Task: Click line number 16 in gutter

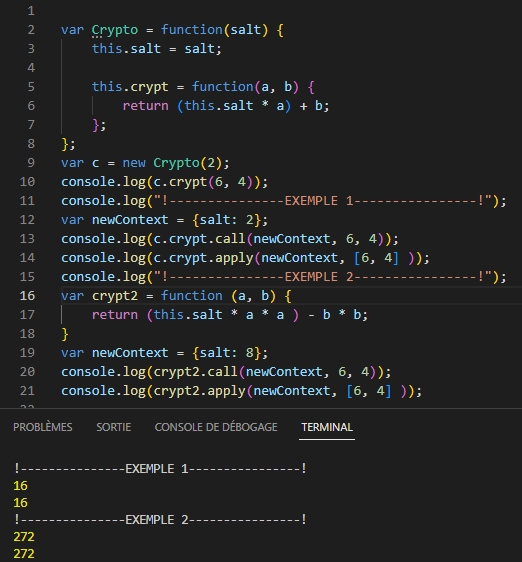Action: pyautogui.click(x=27, y=296)
